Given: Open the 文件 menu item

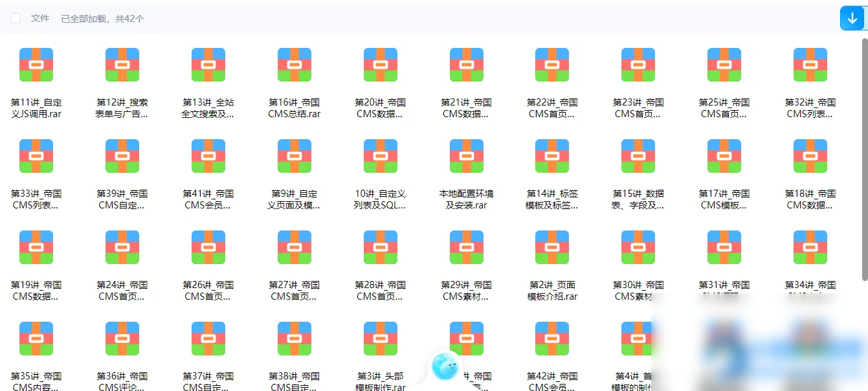Looking at the screenshot, I should coord(39,18).
